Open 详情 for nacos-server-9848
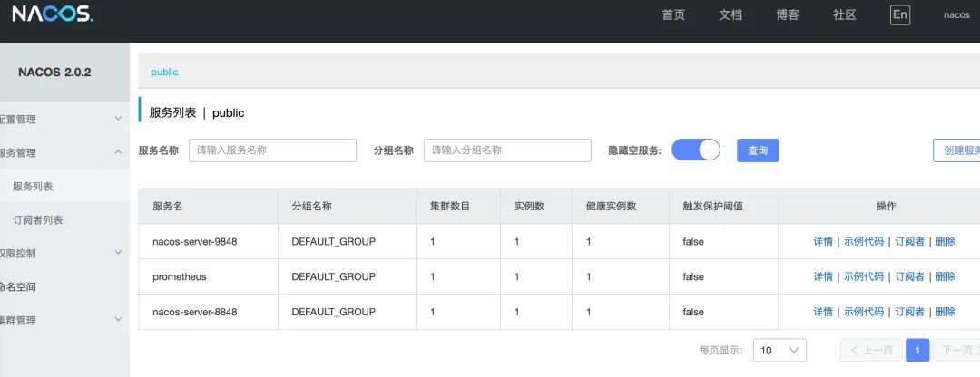980x377 pixels. coord(823,242)
